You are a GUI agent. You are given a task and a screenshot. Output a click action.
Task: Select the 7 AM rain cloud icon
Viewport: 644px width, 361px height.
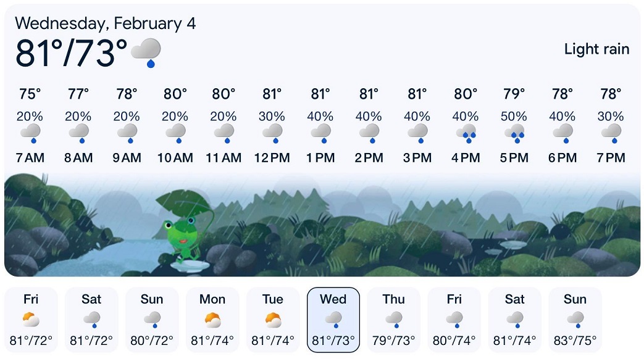[x=30, y=133]
